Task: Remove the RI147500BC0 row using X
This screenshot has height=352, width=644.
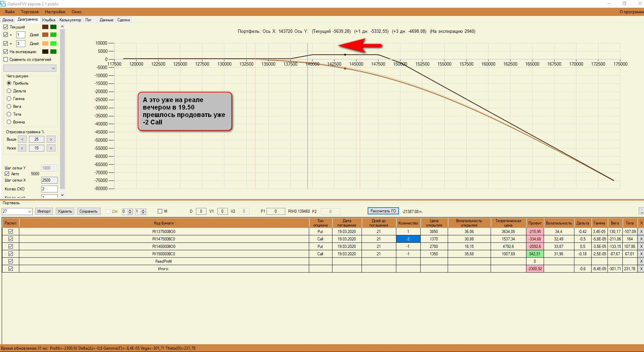Action: [641, 239]
